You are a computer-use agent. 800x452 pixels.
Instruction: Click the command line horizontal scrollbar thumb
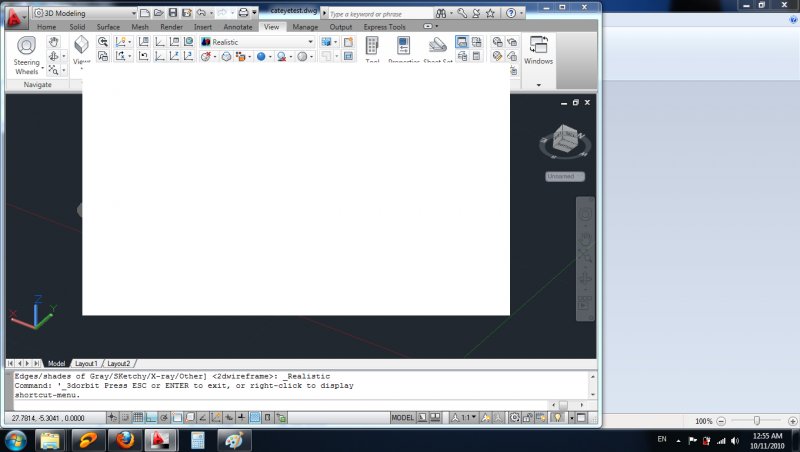click(x=563, y=405)
